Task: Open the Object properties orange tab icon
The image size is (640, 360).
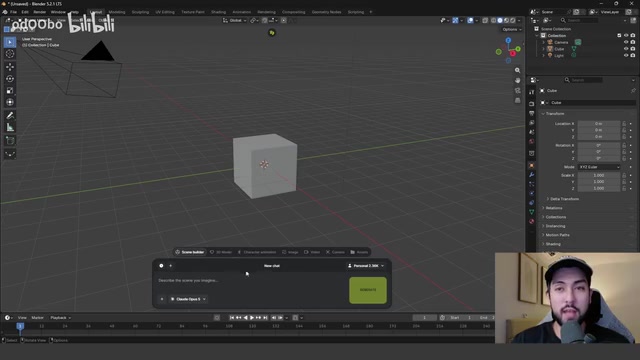Action: (531, 165)
